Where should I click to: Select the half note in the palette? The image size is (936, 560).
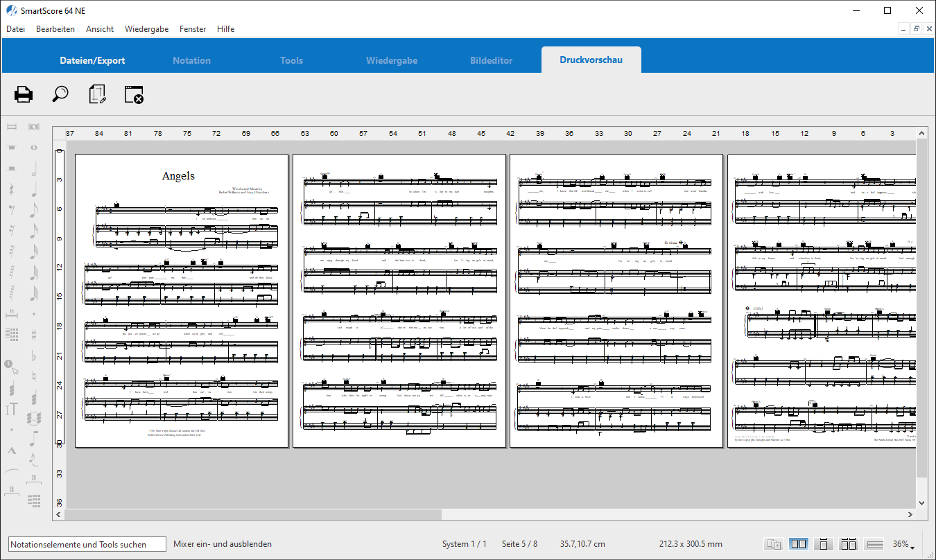point(33,169)
